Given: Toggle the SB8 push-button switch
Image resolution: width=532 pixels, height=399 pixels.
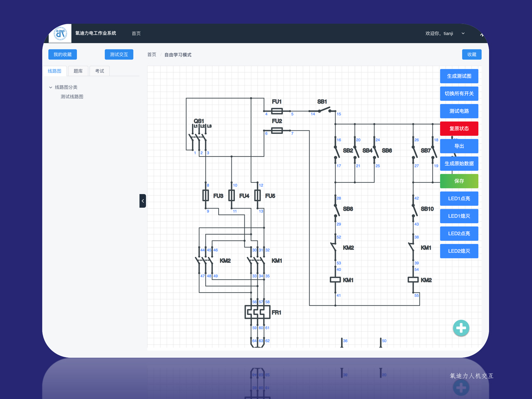Looking at the screenshot, I should pyautogui.click(x=336, y=210).
